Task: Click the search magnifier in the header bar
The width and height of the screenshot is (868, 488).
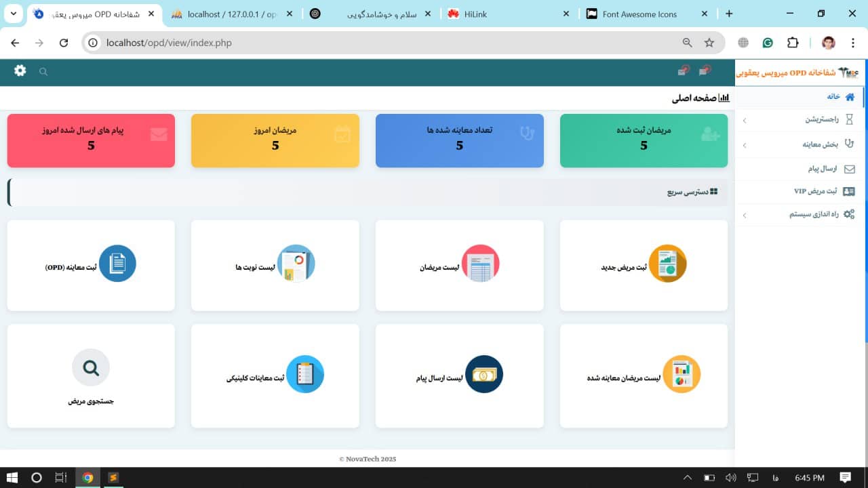Action: pos(43,72)
